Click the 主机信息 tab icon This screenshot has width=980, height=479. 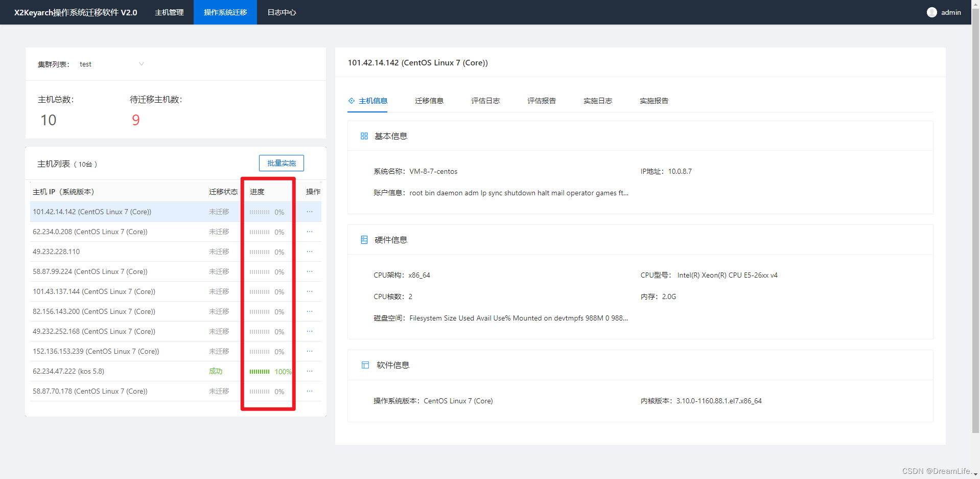coord(352,101)
